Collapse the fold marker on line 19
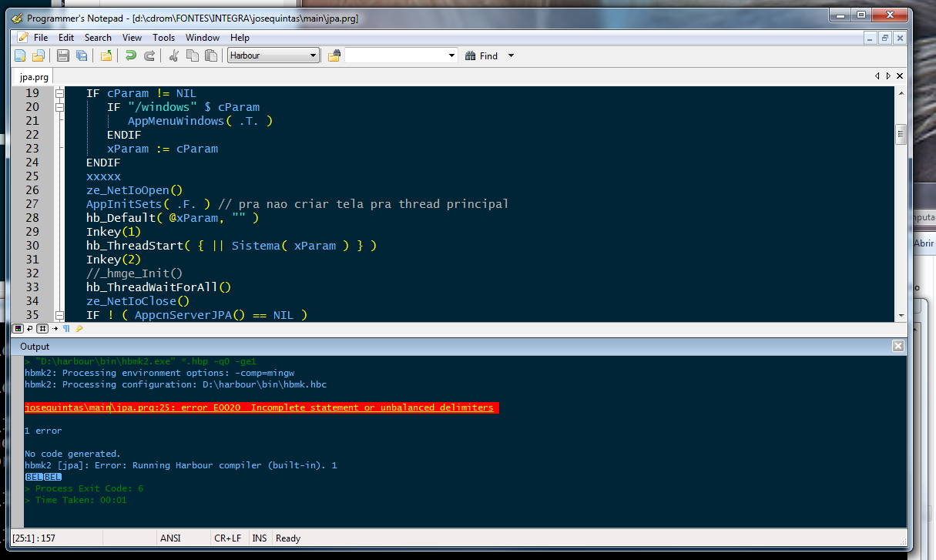The height and width of the screenshot is (560, 936). (x=59, y=93)
